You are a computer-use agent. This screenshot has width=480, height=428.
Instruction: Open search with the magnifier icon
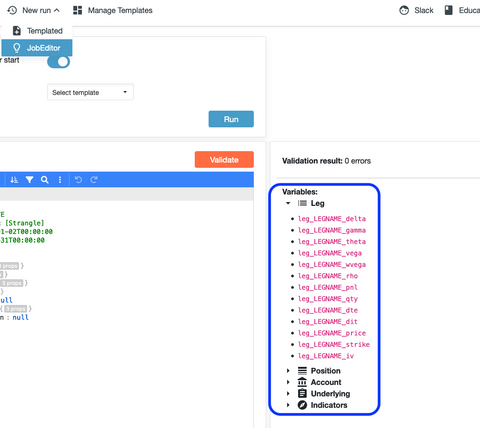tap(45, 180)
